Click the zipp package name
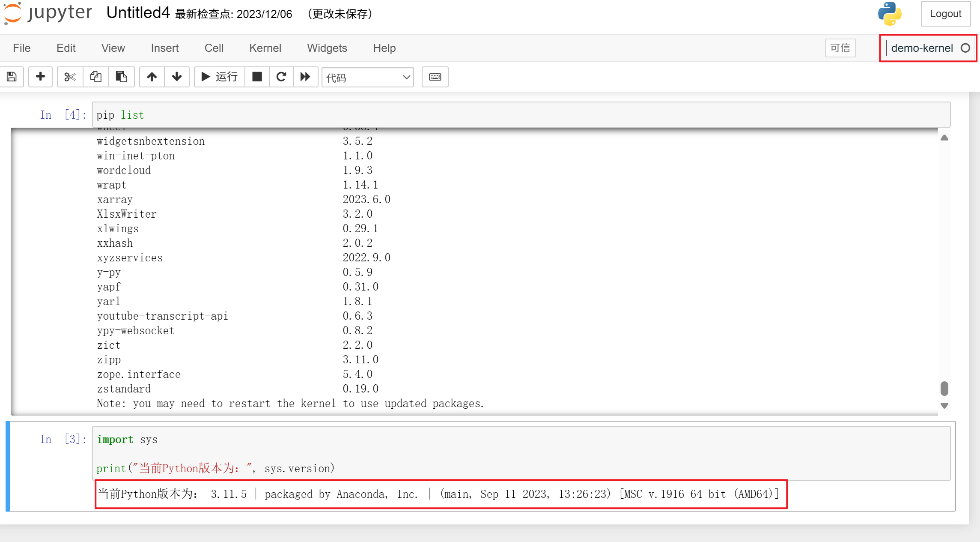 pos(109,360)
